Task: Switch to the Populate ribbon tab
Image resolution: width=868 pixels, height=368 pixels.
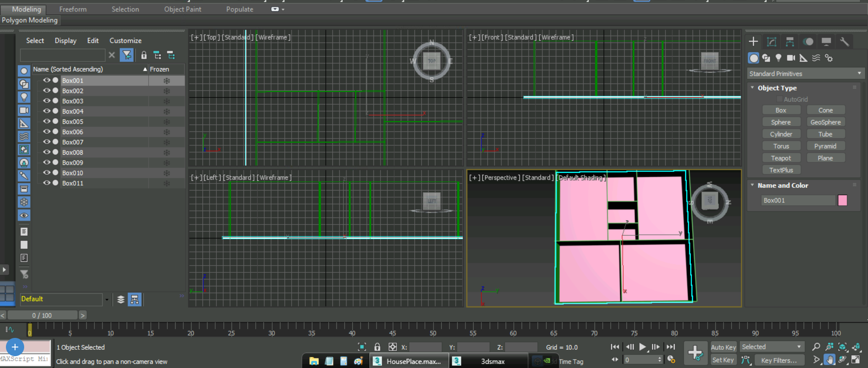Action: click(240, 9)
